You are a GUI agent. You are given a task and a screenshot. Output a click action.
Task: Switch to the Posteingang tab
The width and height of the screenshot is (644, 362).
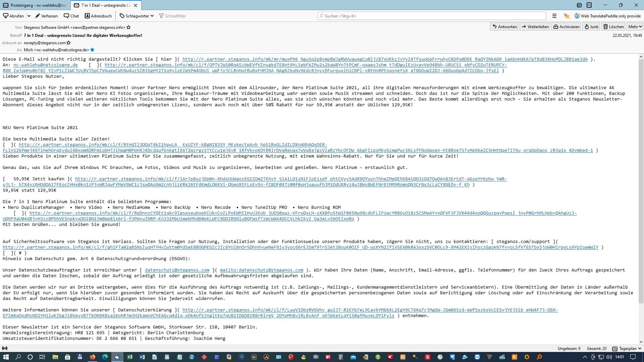[35, 5]
